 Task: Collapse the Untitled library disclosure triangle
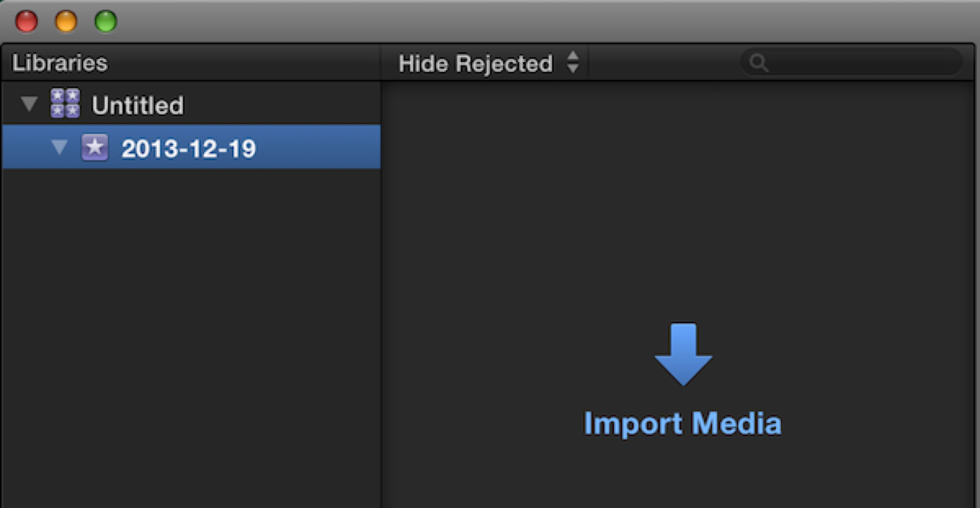click(29, 103)
